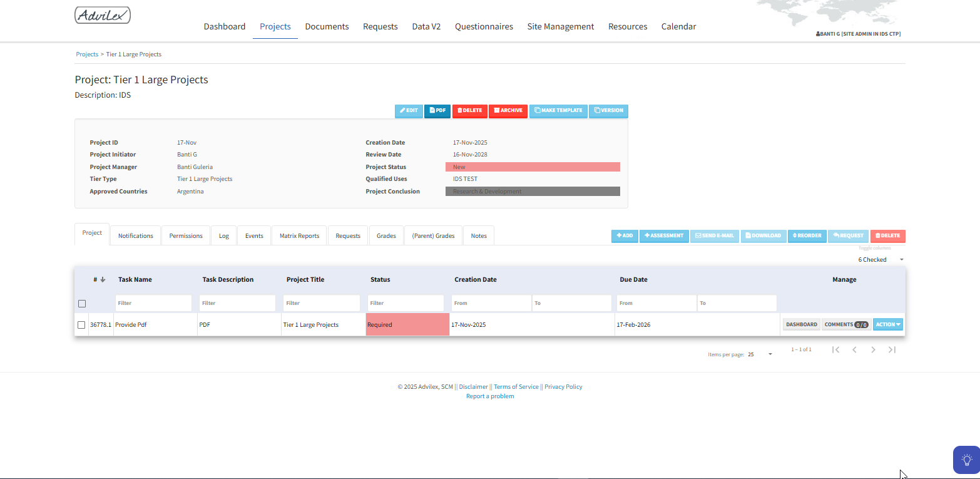980x479 pixels.
Task: Go to the last page arrow
Action: pos(892,349)
